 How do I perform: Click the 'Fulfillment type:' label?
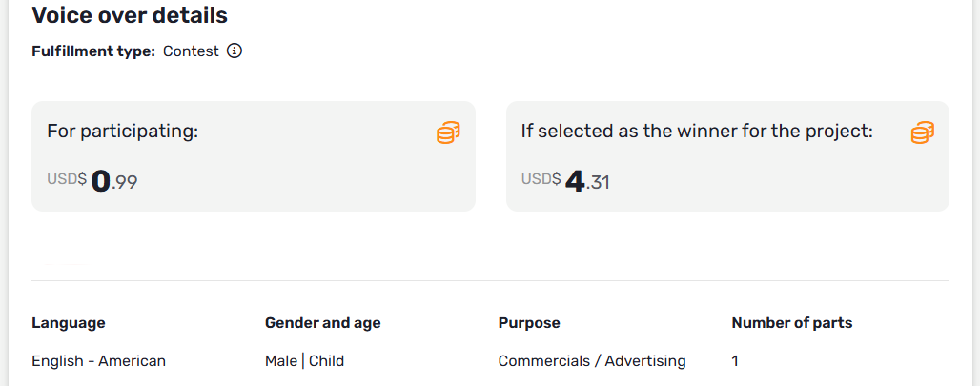coord(93,51)
